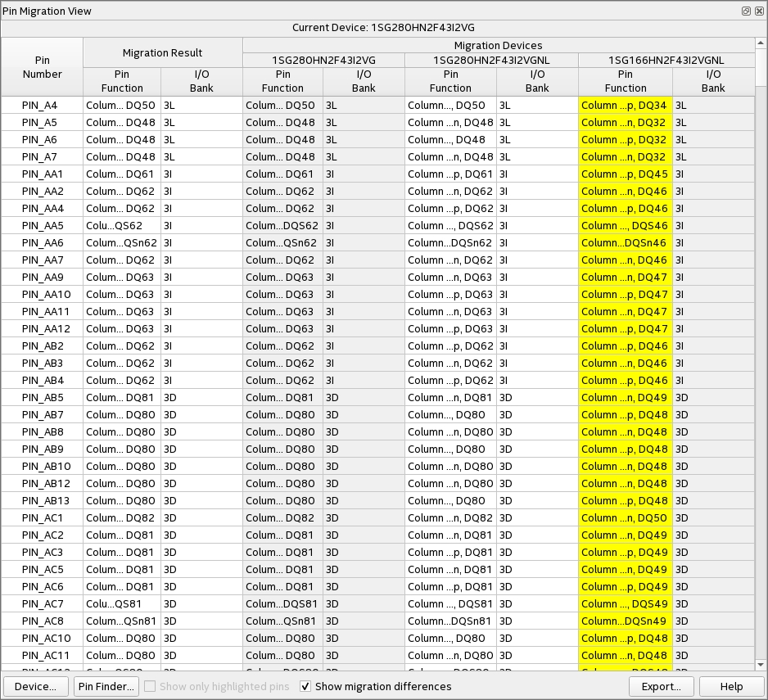
Task: Select the PIN_AA12 pin number cell
Action: click(42, 328)
